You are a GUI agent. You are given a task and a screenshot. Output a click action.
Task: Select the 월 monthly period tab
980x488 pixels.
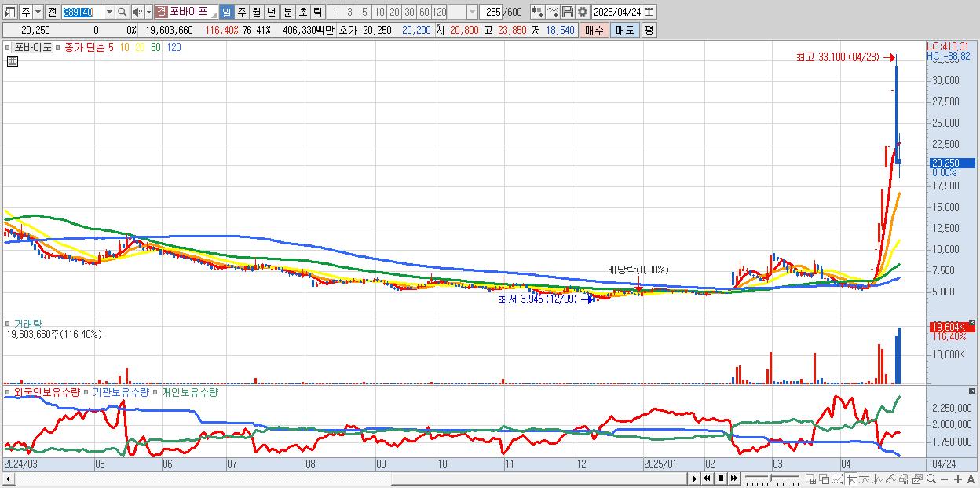point(256,12)
